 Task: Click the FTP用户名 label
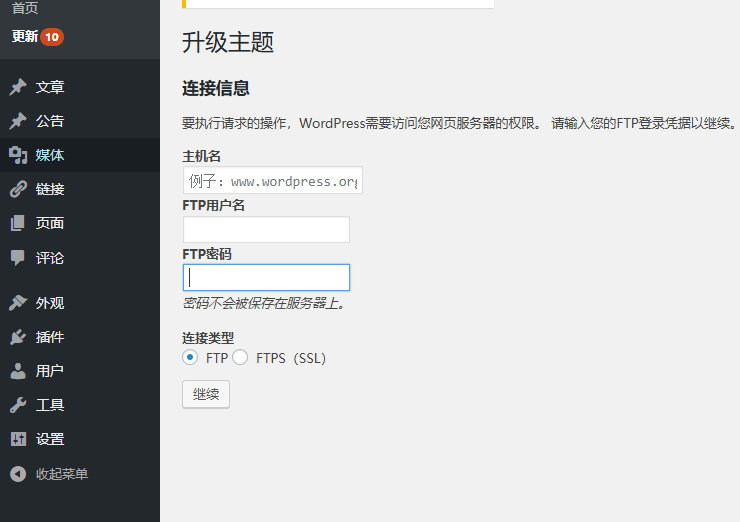tap(213, 205)
